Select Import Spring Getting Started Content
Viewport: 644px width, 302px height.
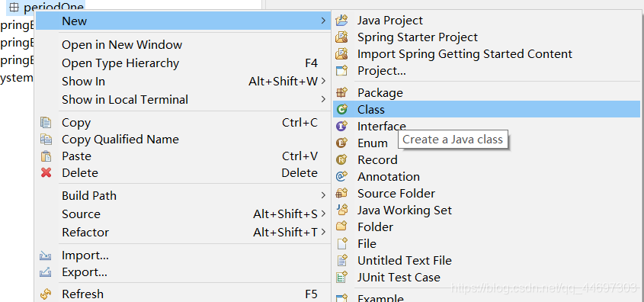[x=487, y=54]
